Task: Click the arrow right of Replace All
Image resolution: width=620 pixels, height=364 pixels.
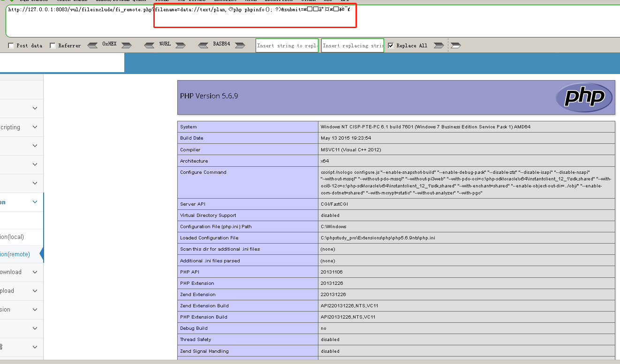Action: [439, 45]
